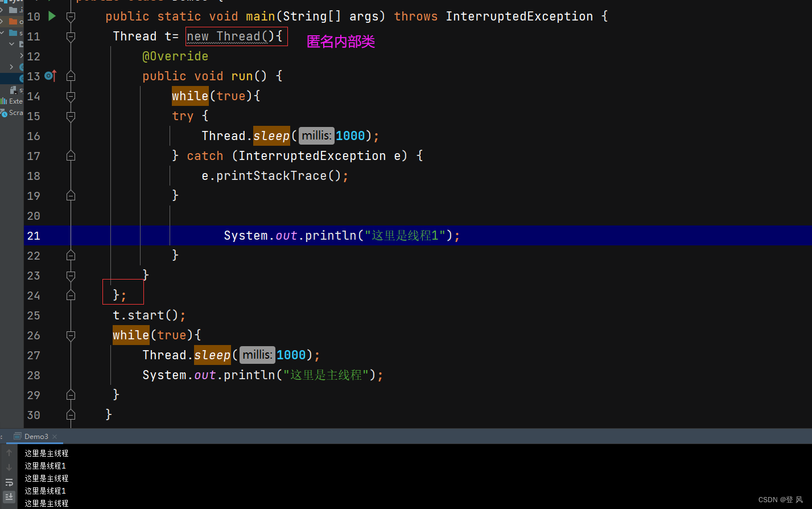Click the run method name on line 13
Viewport: 812px width, 509px height.
pyautogui.click(x=242, y=76)
